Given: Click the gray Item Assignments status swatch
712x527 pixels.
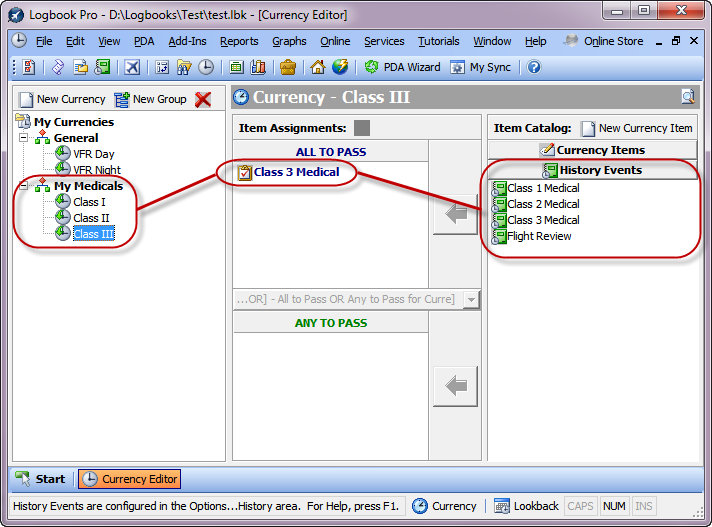Looking at the screenshot, I should (362, 128).
